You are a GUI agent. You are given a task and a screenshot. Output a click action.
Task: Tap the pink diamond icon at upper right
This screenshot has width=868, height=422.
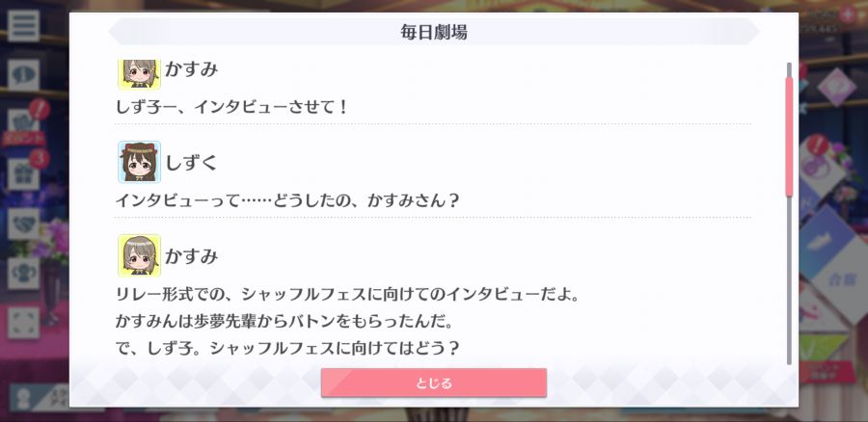pos(836,87)
